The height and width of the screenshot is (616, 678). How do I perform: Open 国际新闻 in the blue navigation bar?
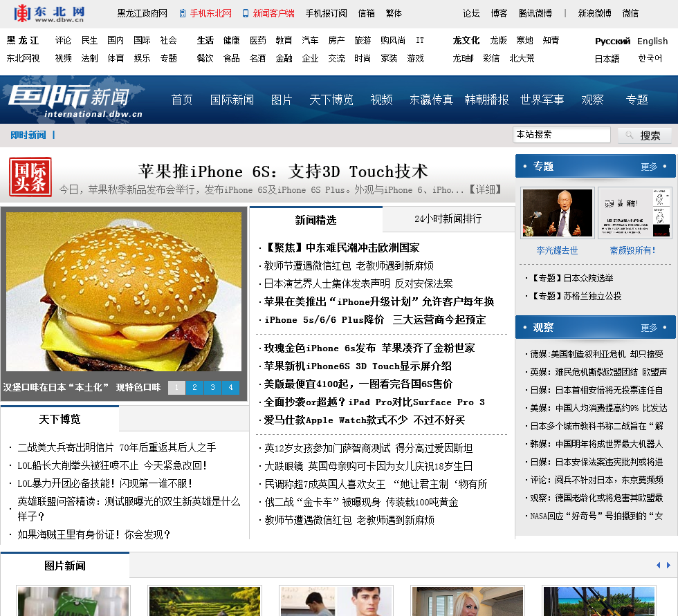[232, 100]
